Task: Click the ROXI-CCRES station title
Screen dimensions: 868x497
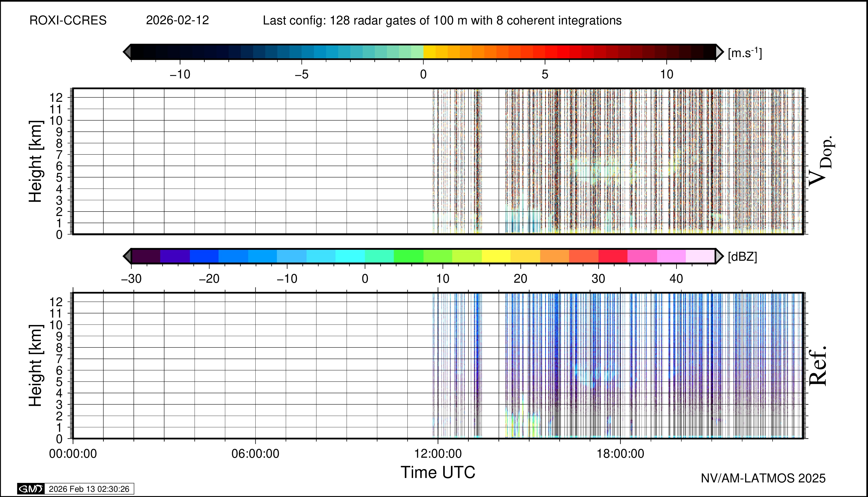Action: (x=68, y=21)
